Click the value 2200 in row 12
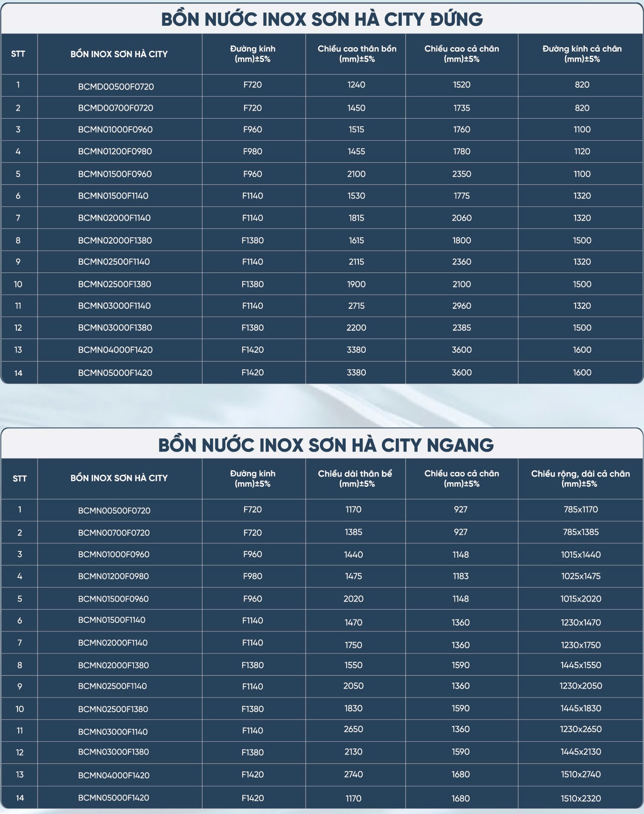 click(x=356, y=328)
